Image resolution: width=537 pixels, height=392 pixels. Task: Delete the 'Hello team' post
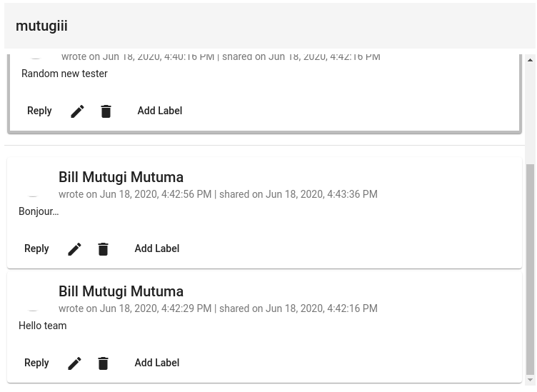(x=103, y=363)
